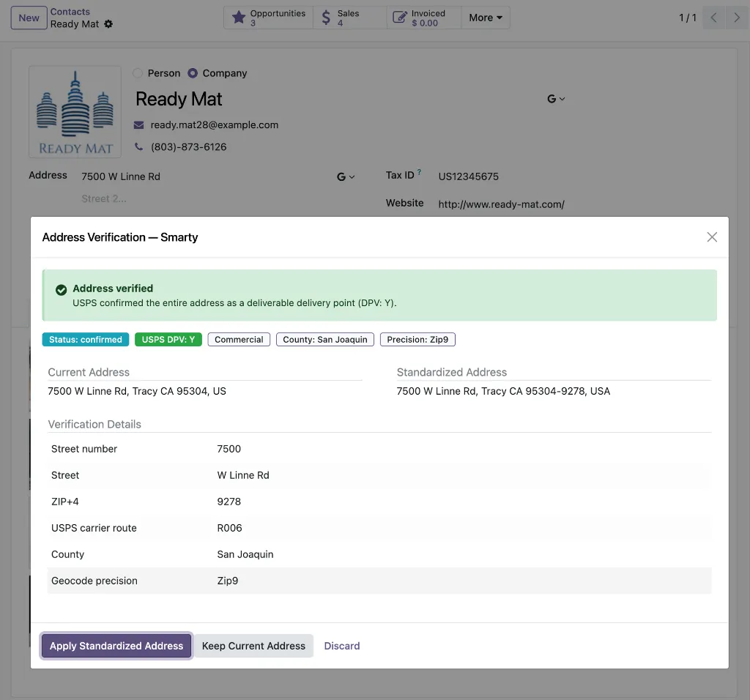Click the Precision: Zip9 badge
Viewport: 750px width, 700px height.
click(417, 340)
